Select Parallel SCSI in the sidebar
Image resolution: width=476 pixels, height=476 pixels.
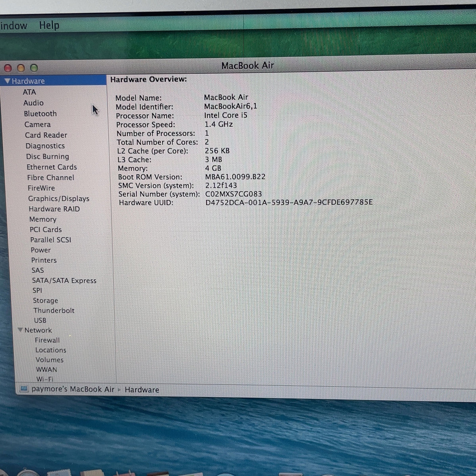(51, 240)
